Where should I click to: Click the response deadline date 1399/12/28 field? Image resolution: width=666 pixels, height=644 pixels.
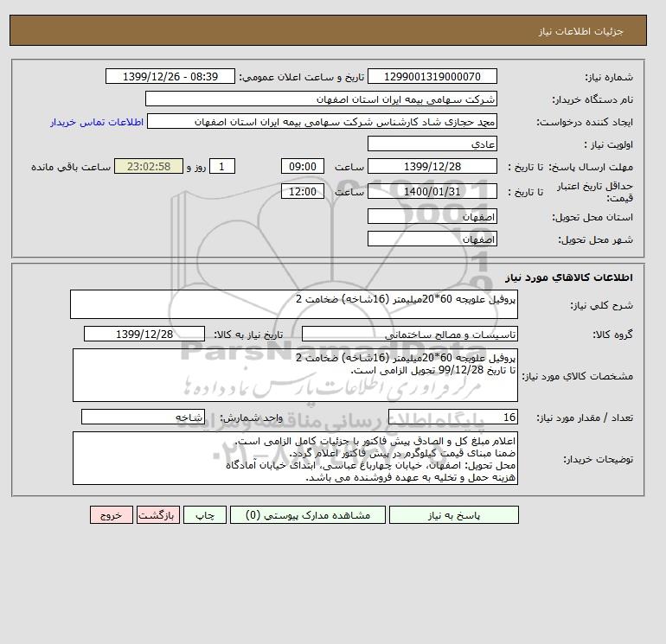(x=432, y=167)
